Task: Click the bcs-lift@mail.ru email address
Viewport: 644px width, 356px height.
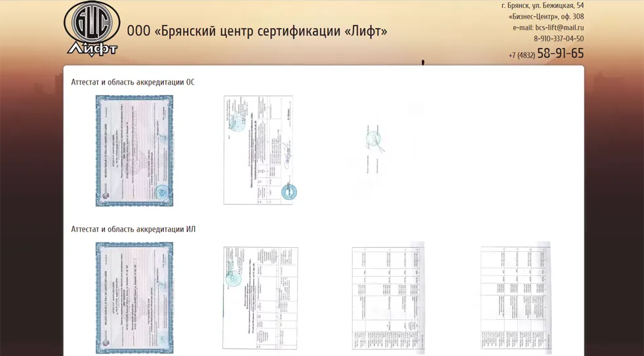Action: point(559,28)
